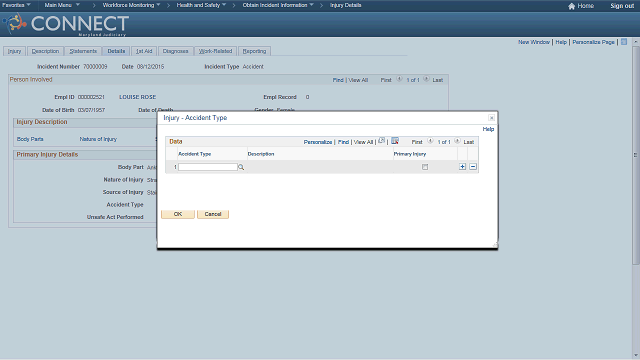Click View All in Person Involved header

tap(358, 80)
